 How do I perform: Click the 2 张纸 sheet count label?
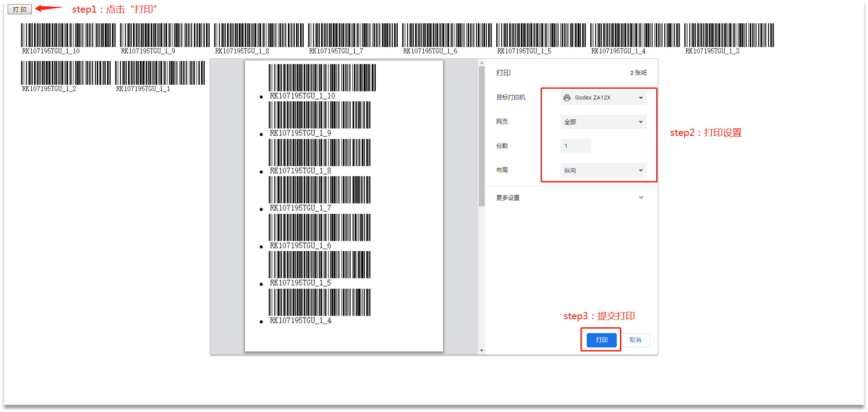[638, 73]
